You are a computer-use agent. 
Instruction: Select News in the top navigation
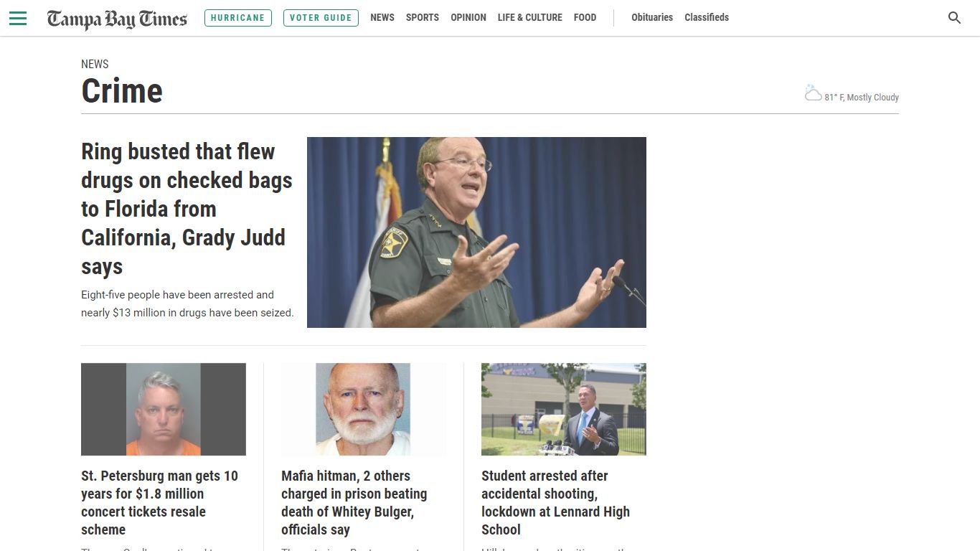point(382,17)
